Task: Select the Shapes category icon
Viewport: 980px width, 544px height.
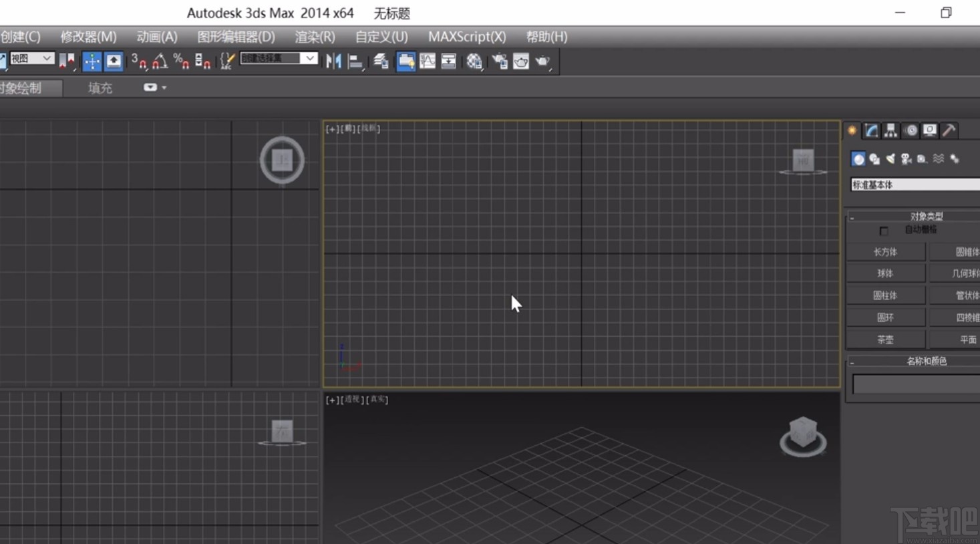Action: (874, 158)
